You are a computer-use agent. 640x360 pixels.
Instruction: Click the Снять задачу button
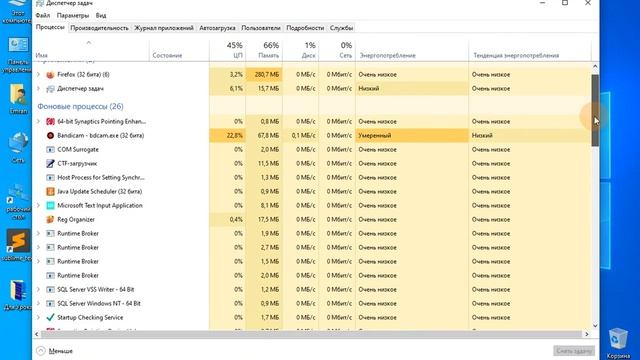coord(574,351)
